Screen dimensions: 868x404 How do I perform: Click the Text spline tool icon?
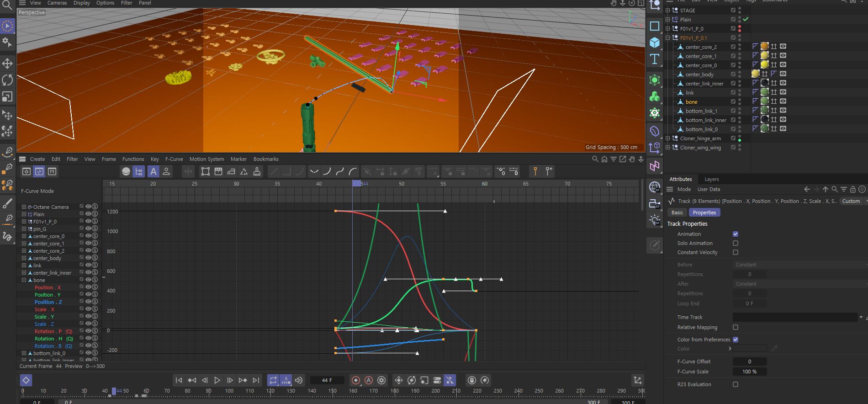pyautogui.click(x=655, y=59)
